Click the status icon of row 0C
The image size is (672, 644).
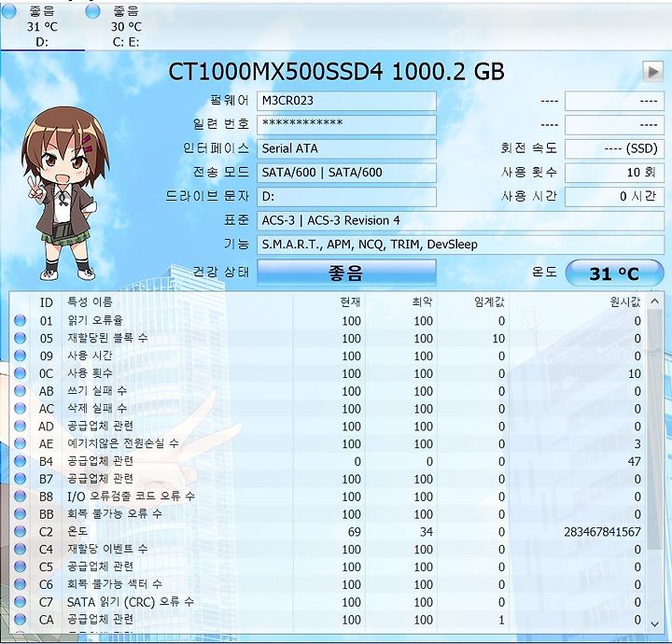20,373
